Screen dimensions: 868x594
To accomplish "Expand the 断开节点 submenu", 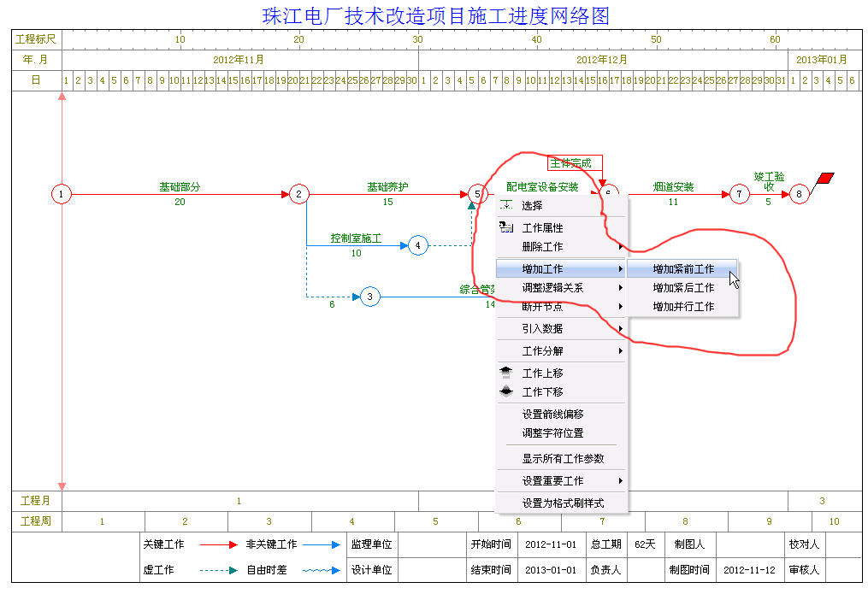I will coord(561,307).
